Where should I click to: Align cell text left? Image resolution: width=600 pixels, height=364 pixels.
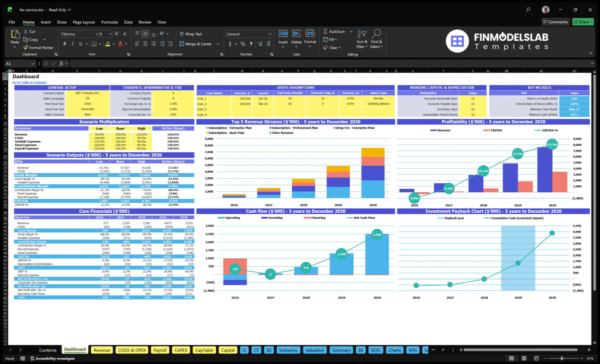[136, 44]
